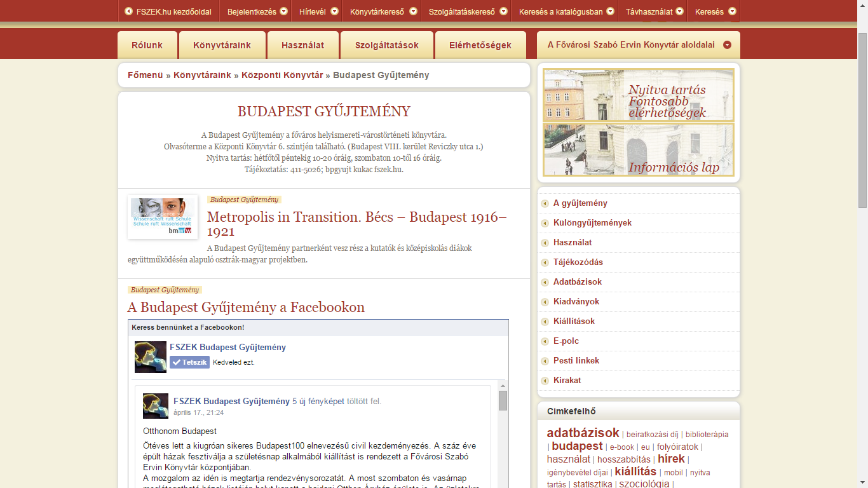Click Főmenü in the breadcrumb

click(x=146, y=75)
